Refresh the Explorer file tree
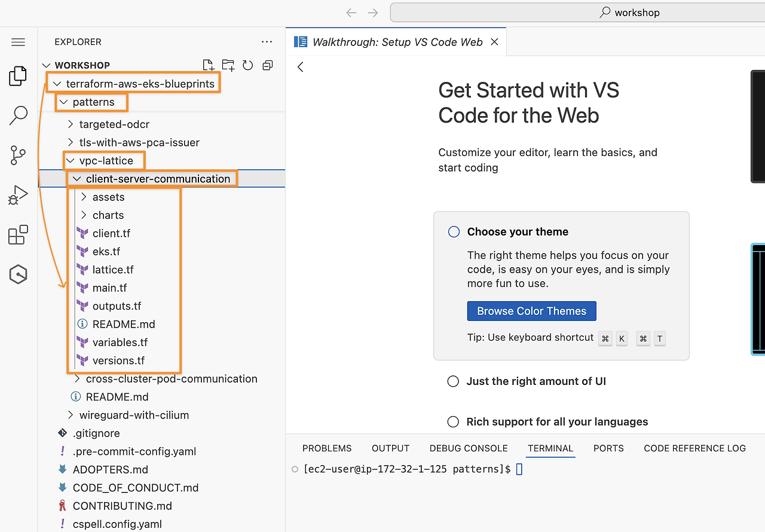765x532 pixels. click(248, 65)
